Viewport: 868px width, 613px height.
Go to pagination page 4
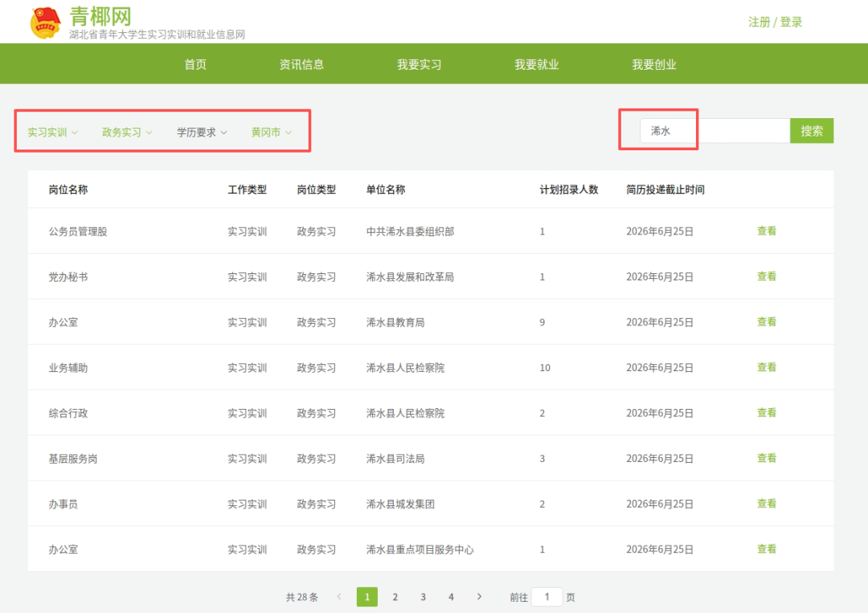coord(451,597)
